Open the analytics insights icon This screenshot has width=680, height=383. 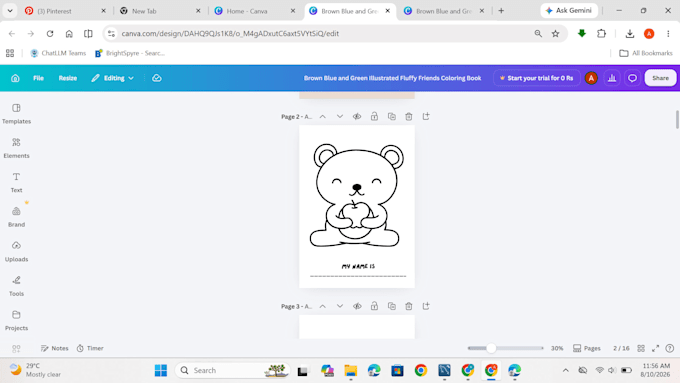pyautogui.click(x=612, y=78)
